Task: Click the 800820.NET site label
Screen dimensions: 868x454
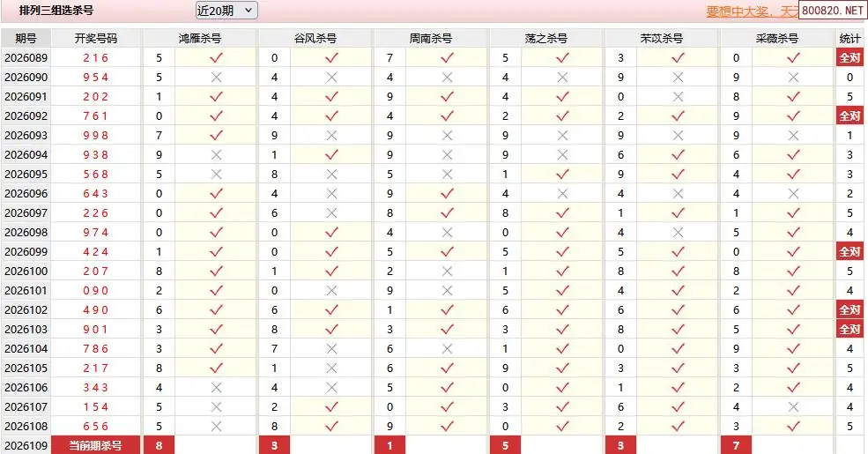Action: coord(831,11)
